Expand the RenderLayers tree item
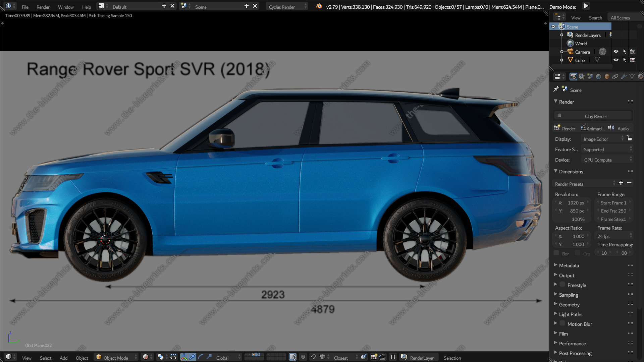The width and height of the screenshot is (644, 362). 562,35
